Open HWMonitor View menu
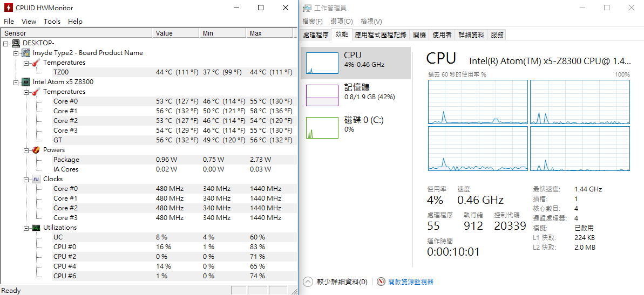The image size is (644, 295). point(29,22)
